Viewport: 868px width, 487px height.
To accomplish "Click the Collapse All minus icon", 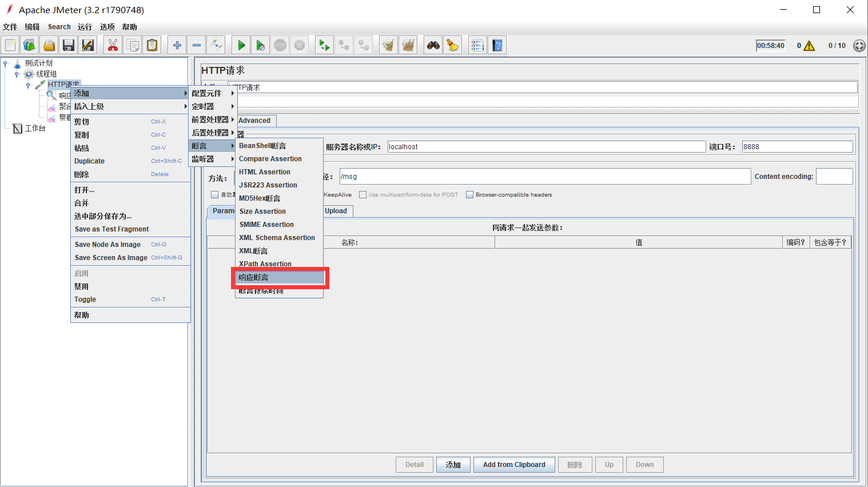I will point(197,45).
